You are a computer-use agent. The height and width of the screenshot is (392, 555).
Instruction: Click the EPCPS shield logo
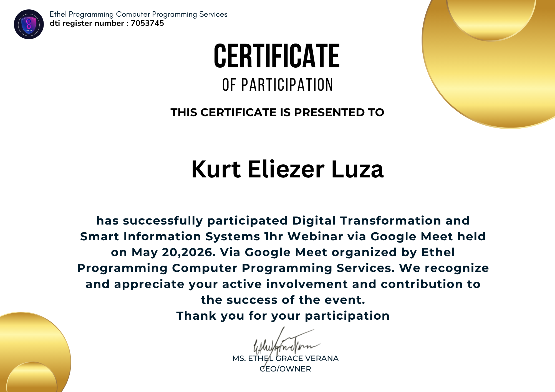pos(29,24)
